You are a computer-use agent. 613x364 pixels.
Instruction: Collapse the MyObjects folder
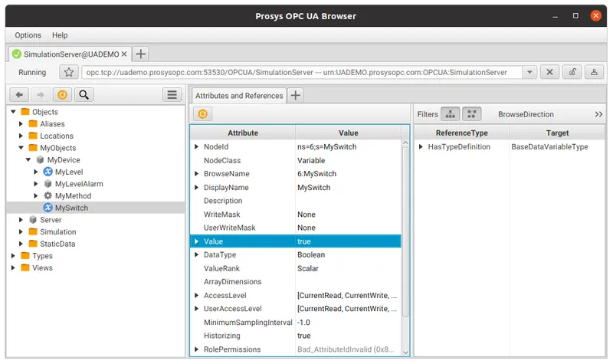pyautogui.click(x=21, y=148)
